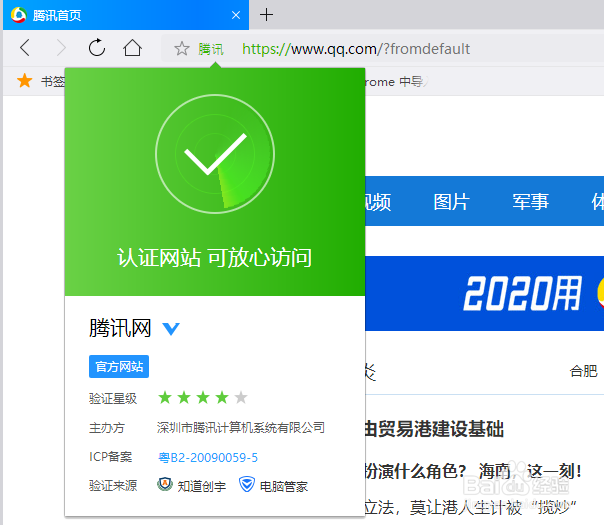Click the 知道创宇 shield icon
The height and width of the screenshot is (525, 604).
[165, 485]
